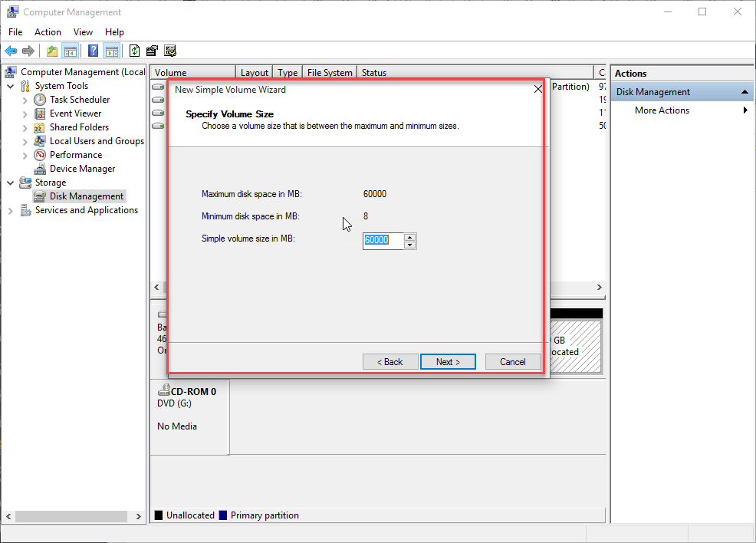Click the Cancel button in the wizard
Viewport: 756px width, 543px height.
512,362
